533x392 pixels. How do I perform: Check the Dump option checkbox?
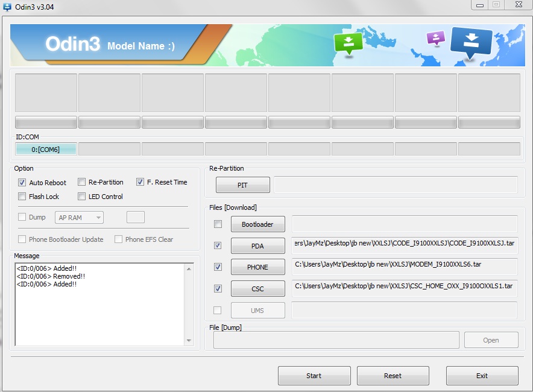click(22, 217)
